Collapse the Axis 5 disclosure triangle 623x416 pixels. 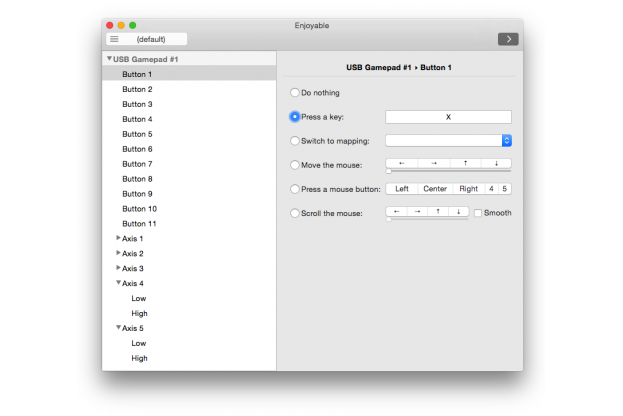(118, 328)
